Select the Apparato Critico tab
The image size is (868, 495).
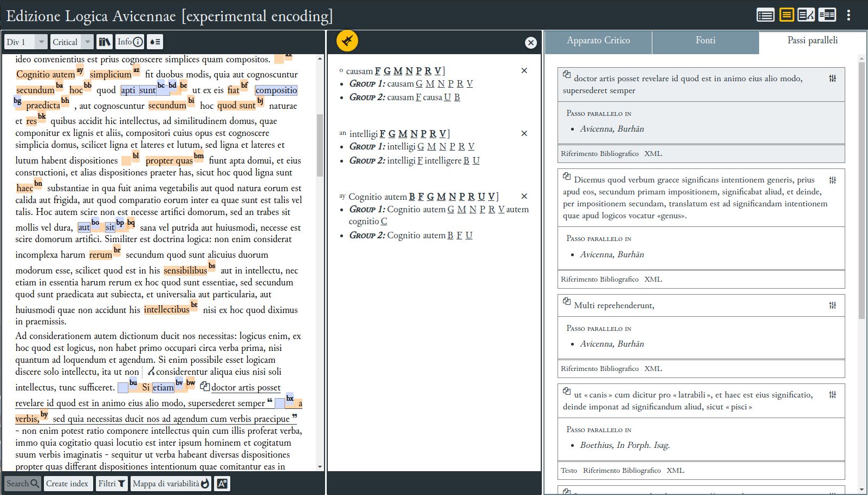(x=598, y=40)
